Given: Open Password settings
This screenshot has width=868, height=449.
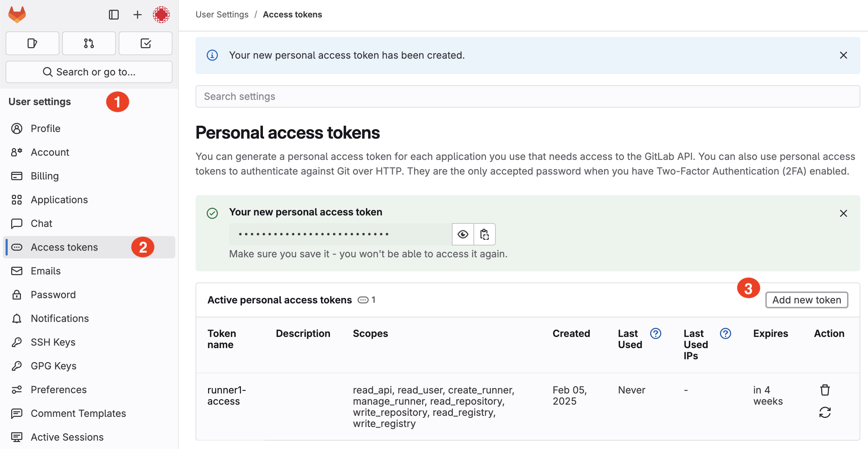Looking at the screenshot, I should [89, 295].
